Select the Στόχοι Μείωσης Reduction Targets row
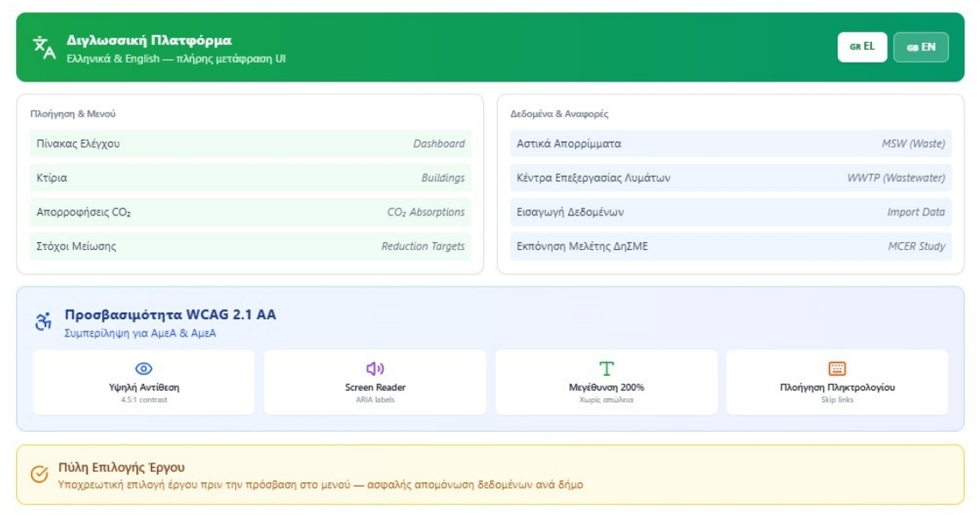Image resolution: width=980 pixels, height=515 pixels. (x=251, y=246)
